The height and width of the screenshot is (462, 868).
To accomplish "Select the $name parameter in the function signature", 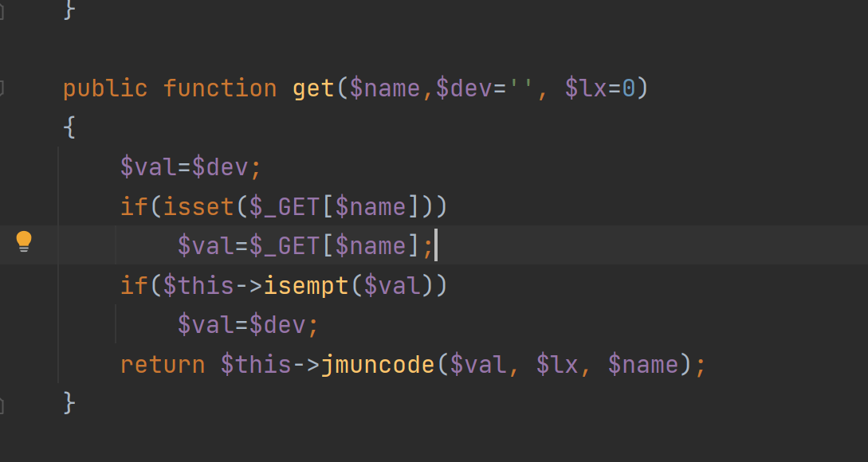I will tap(385, 88).
